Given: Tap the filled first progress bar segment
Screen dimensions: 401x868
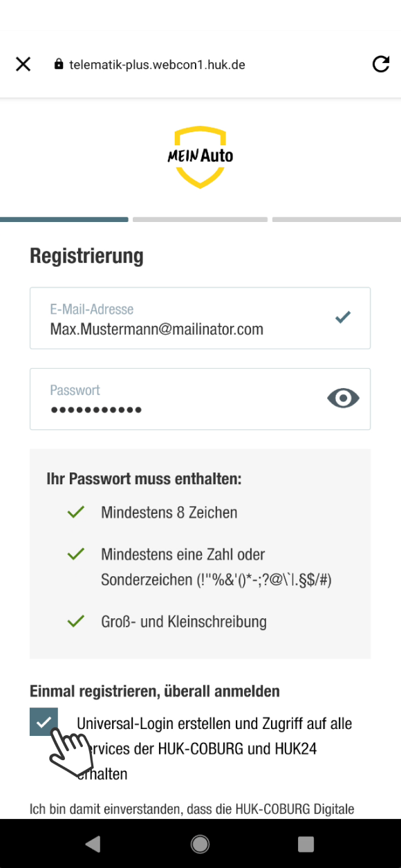Looking at the screenshot, I should coord(64,219).
